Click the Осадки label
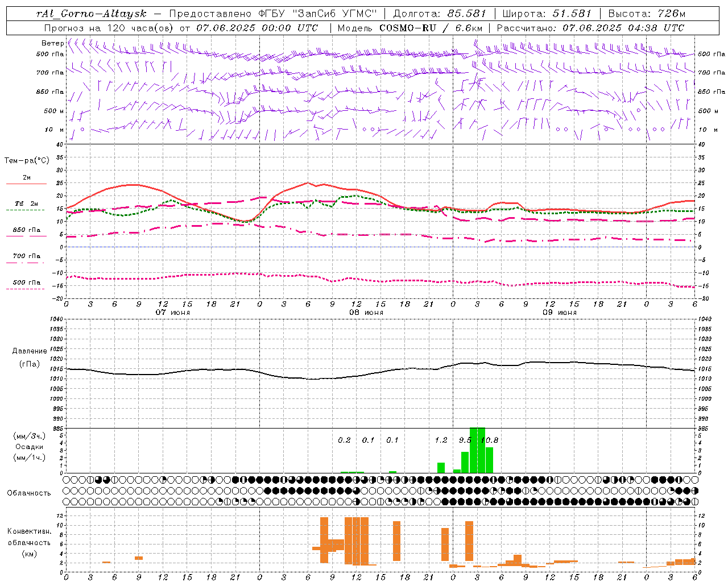This screenshot has width=728, height=582. tap(30, 447)
